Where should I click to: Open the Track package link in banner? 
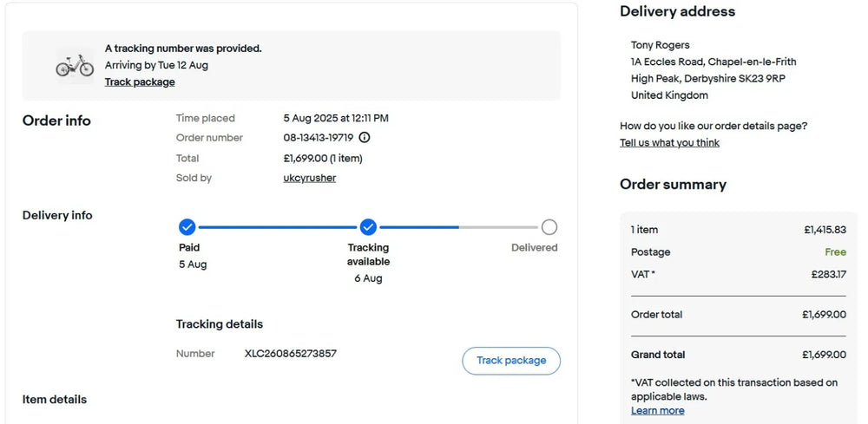coord(140,82)
